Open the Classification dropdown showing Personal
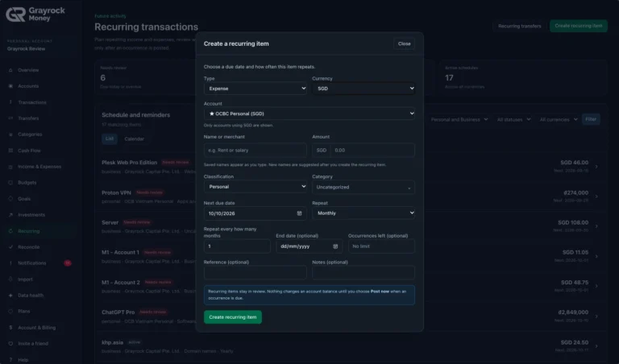Viewport: 619px width, 364px height. pyautogui.click(x=255, y=187)
